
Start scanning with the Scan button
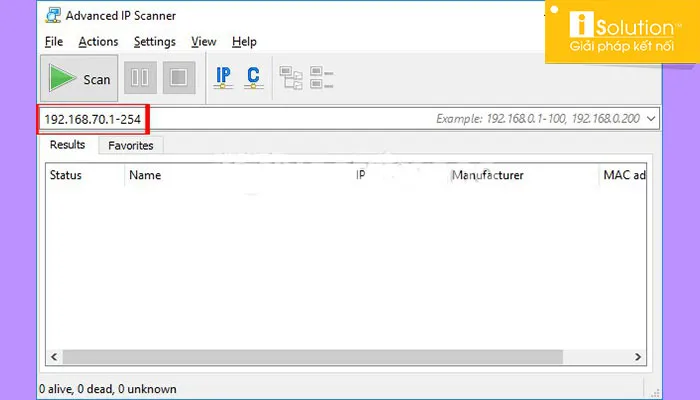pyautogui.click(x=79, y=79)
